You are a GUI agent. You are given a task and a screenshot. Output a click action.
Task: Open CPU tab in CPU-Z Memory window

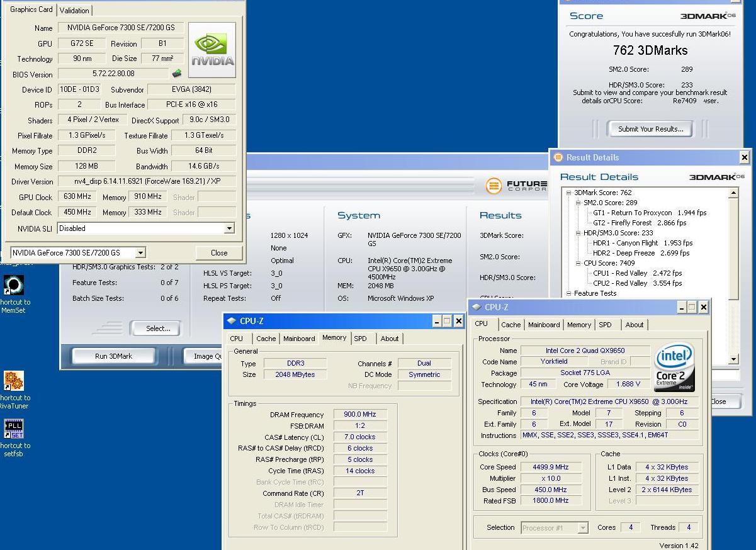tap(237, 339)
